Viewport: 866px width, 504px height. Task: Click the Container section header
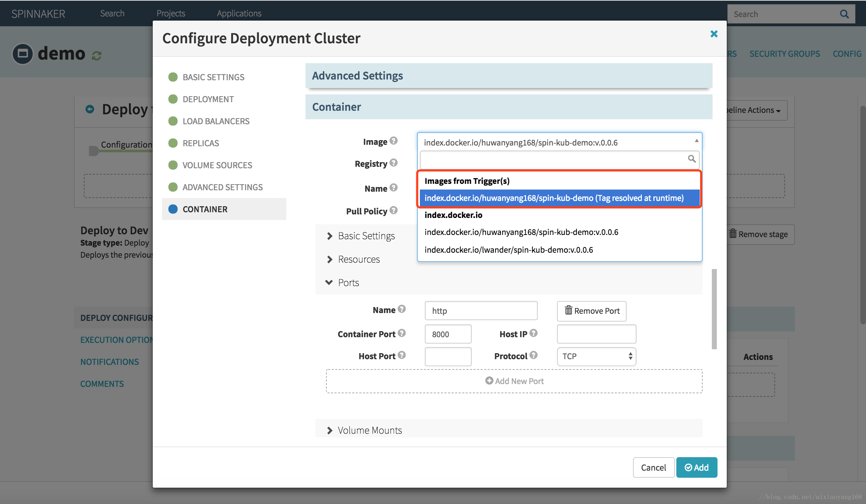tap(509, 107)
